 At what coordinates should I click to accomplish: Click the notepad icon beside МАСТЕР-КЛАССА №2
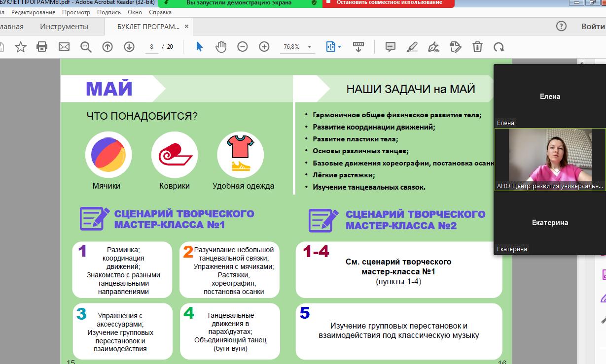[323, 220]
